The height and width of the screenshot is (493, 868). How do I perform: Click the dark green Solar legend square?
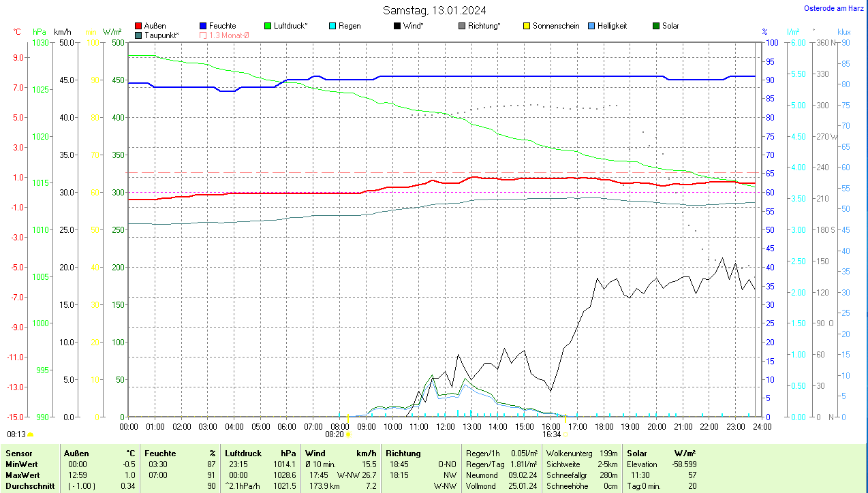(656, 26)
